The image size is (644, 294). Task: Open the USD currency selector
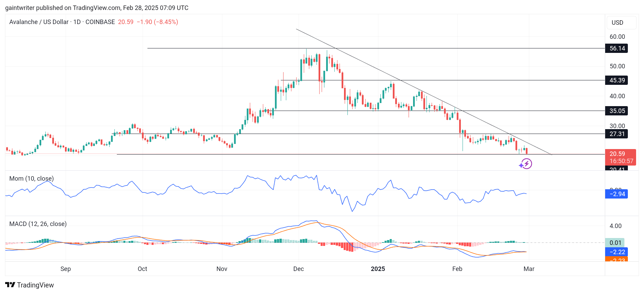621,23
